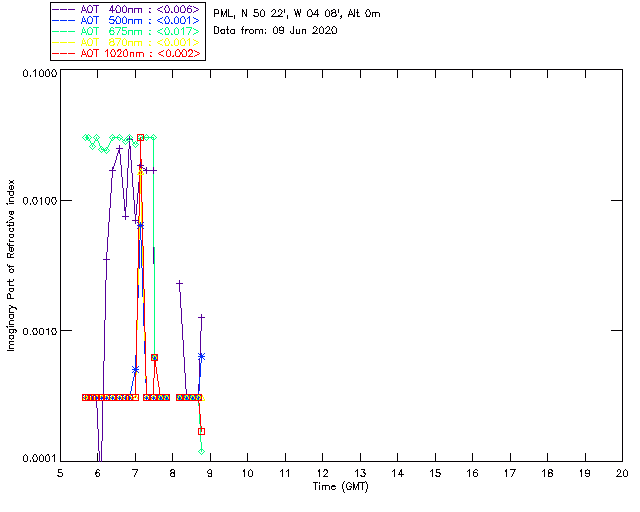Click the AOT 675nm legend entry
640x512 pixels.
point(128,31)
